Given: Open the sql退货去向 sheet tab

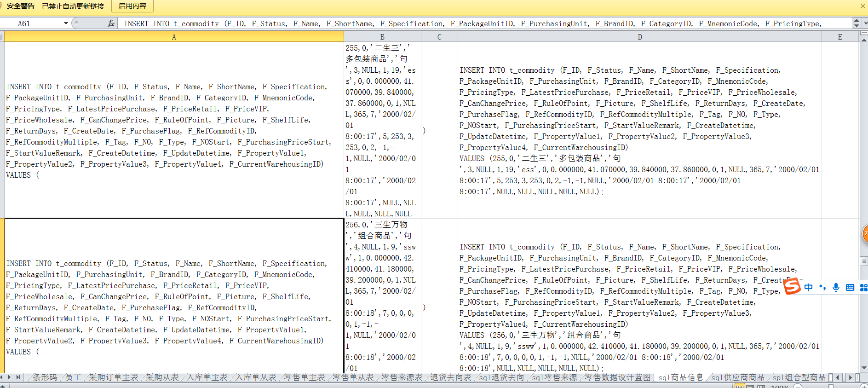Looking at the screenshot, I should click(x=501, y=377).
